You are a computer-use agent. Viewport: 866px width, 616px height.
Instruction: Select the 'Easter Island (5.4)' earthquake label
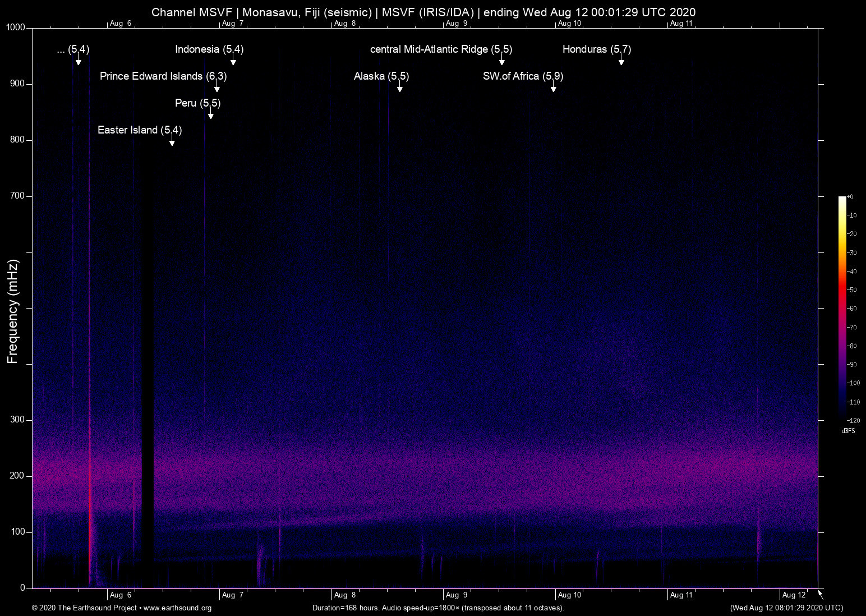(140, 130)
